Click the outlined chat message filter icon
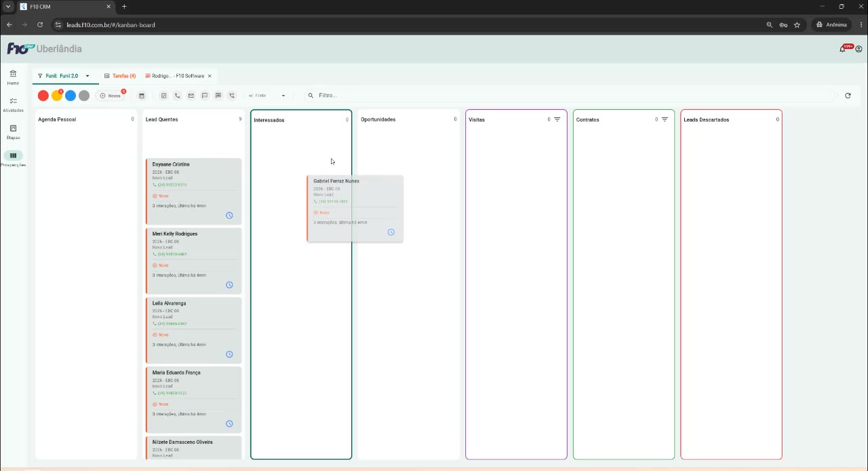868x471 pixels. click(204, 96)
